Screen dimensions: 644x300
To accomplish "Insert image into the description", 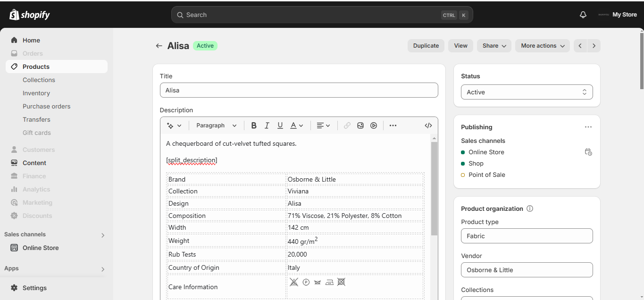I will click(x=360, y=125).
